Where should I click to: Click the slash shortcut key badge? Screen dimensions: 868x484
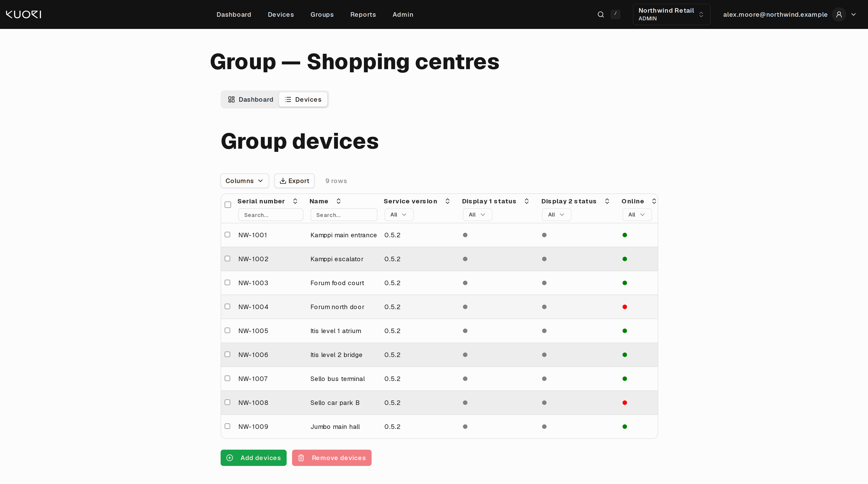[615, 14]
